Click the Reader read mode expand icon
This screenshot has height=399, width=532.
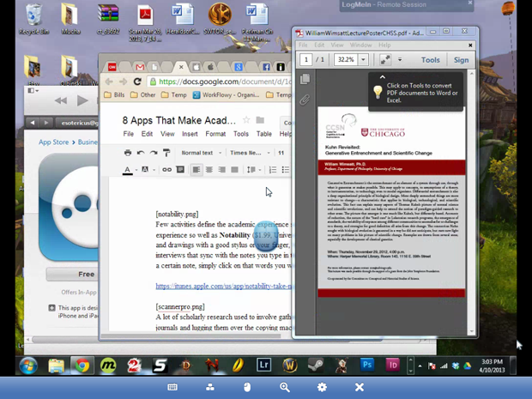click(x=385, y=60)
